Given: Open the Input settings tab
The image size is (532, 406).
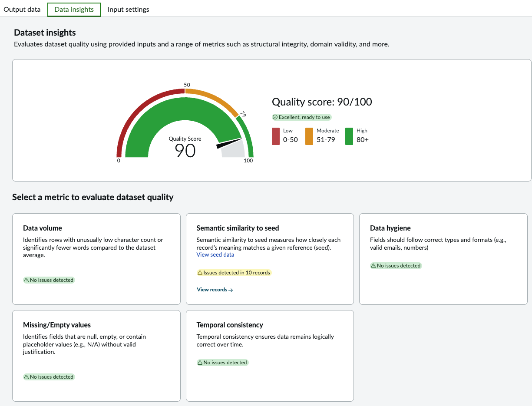Looking at the screenshot, I should click(129, 9).
